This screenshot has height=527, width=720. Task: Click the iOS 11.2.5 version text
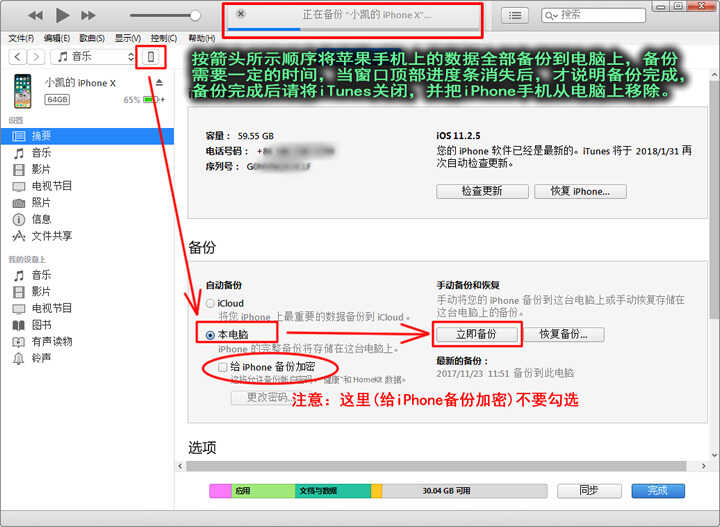click(x=458, y=136)
